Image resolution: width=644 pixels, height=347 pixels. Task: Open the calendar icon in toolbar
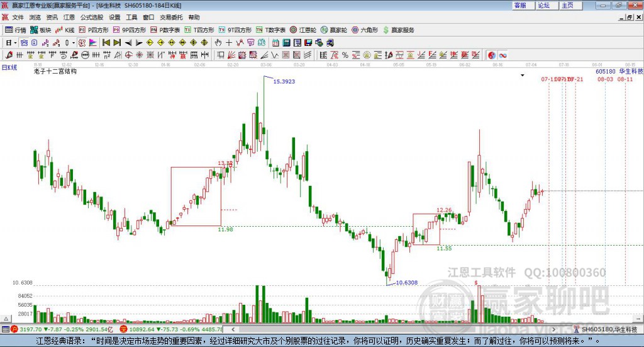click(275, 43)
